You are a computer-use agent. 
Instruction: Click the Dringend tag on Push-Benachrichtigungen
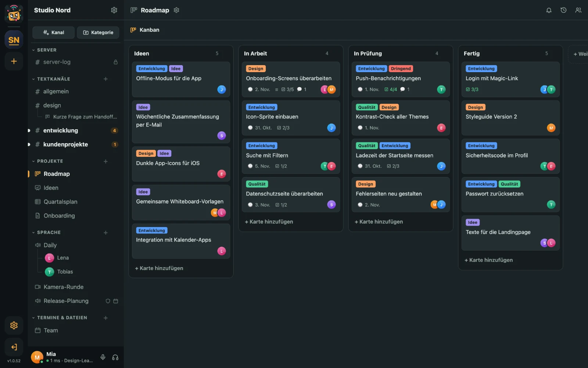(x=401, y=69)
